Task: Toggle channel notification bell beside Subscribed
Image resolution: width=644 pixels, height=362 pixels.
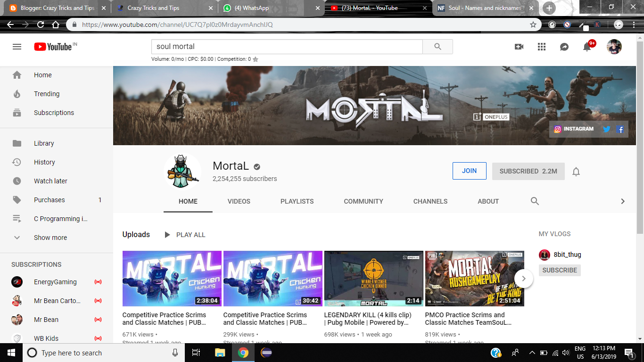Action: pyautogui.click(x=576, y=172)
